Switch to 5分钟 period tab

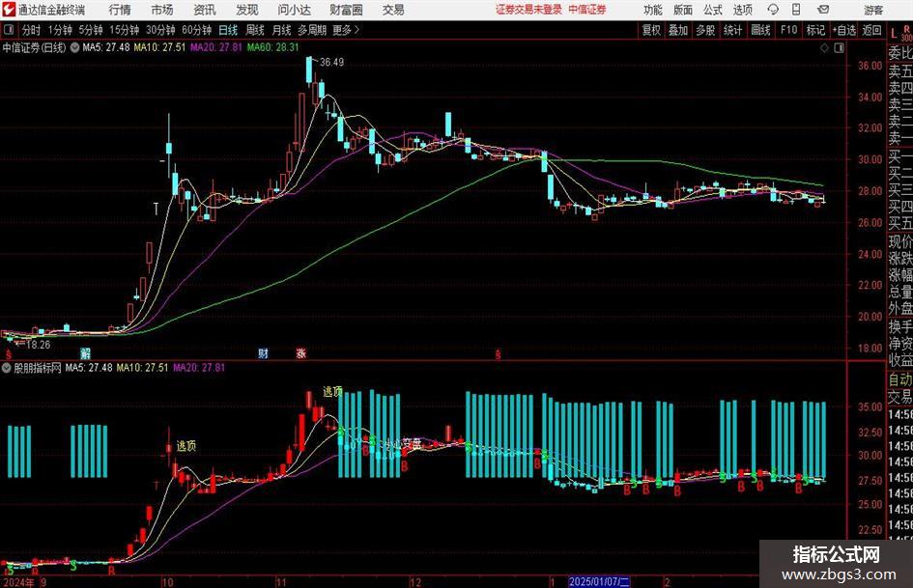click(90, 30)
